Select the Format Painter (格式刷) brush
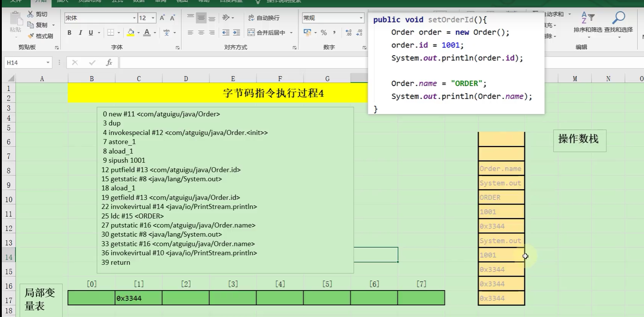644x317 pixels. (x=31, y=36)
